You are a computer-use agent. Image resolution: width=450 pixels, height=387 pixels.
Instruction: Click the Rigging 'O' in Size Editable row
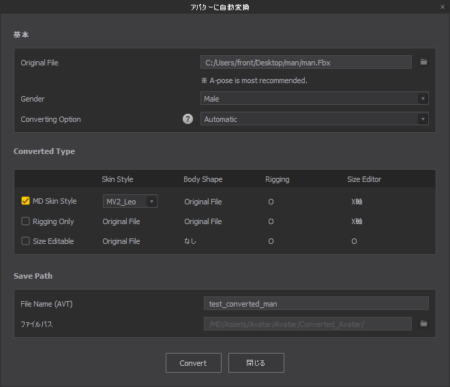[271, 241]
